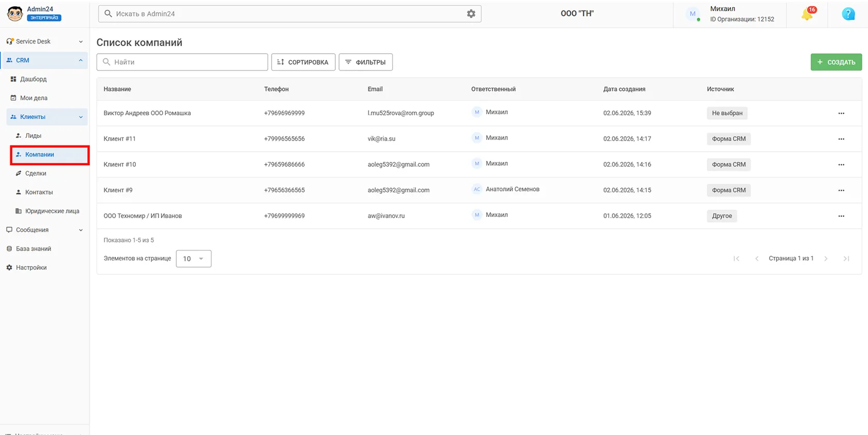Click Михаил's user avatar in the header
Viewport: 868px width, 435px height.
click(x=693, y=14)
